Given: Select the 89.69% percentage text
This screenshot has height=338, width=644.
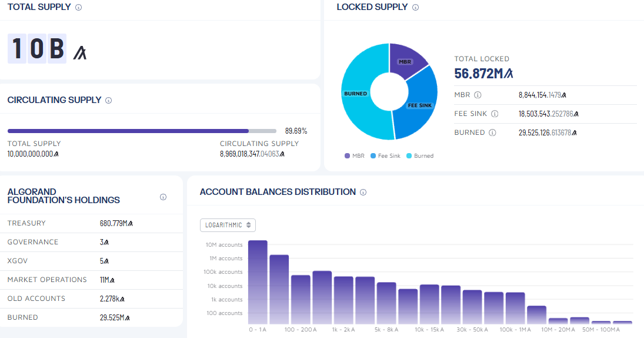Looking at the screenshot, I should pos(296,131).
